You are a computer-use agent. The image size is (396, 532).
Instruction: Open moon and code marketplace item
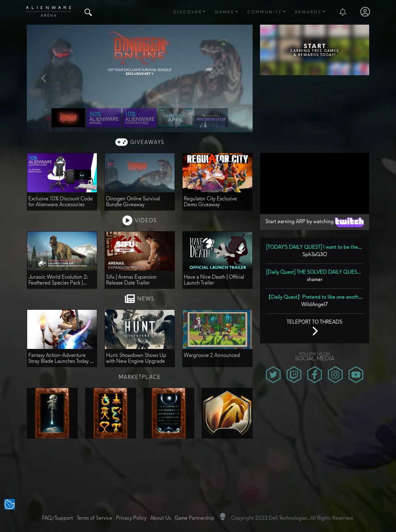pyautogui.click(x=169, y=413)
